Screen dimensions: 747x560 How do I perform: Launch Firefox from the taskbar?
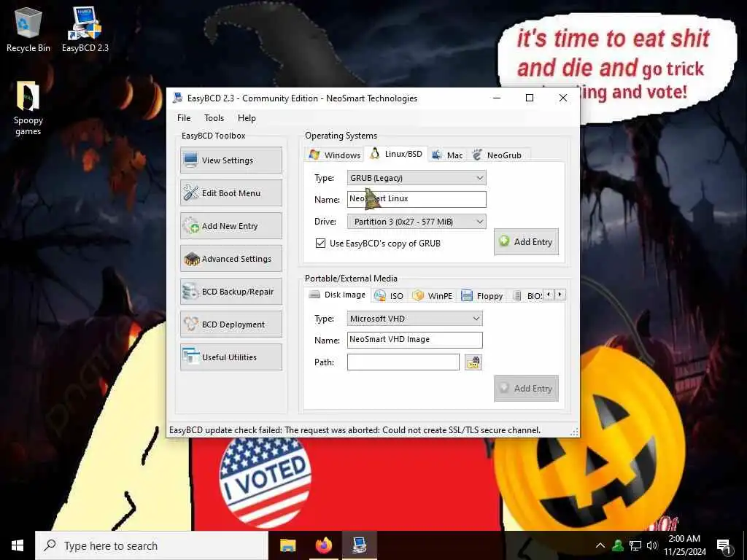click(323, 545)
